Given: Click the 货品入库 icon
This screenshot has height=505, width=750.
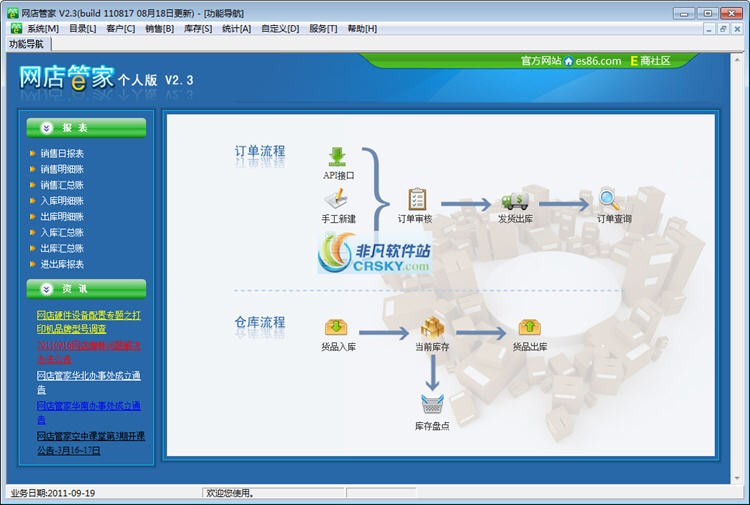Looking at the screenshot, I should (336, 327).
